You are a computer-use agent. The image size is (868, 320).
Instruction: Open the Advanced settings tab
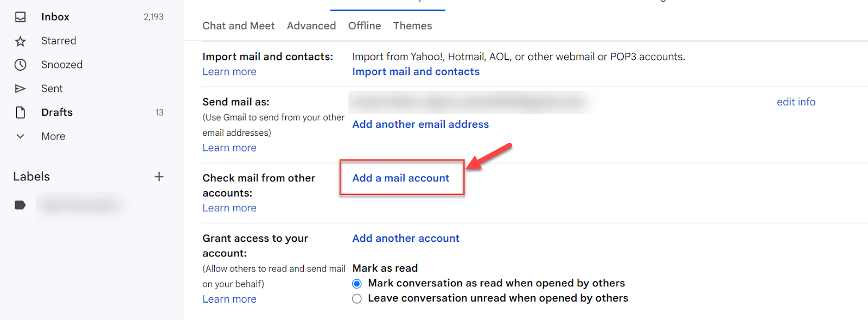coord(311,26)
